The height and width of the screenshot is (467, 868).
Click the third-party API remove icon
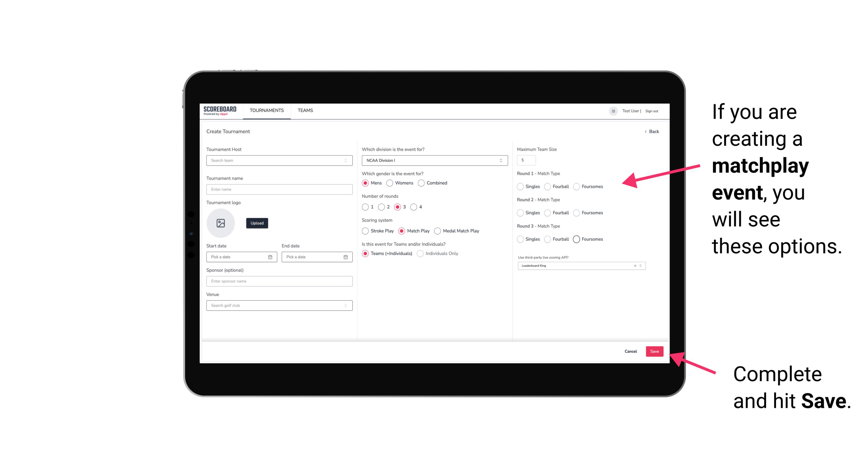coord(636,266)
